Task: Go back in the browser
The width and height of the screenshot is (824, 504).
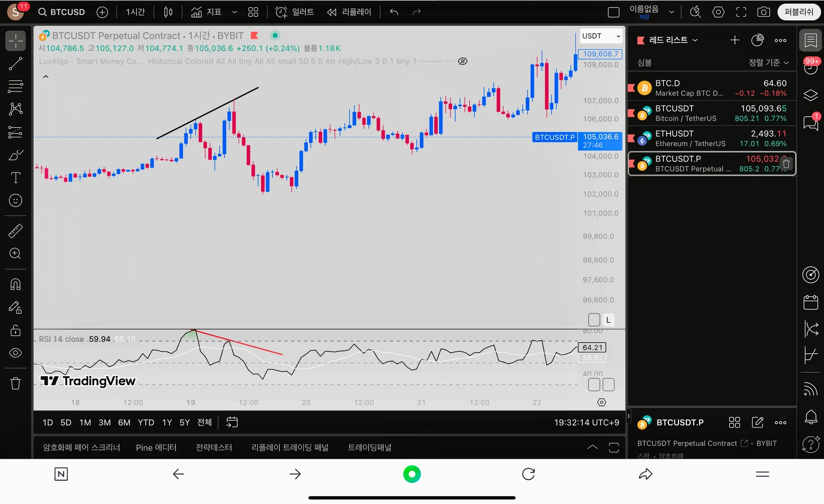Action: pyautogui.click(x=178, y=474)
